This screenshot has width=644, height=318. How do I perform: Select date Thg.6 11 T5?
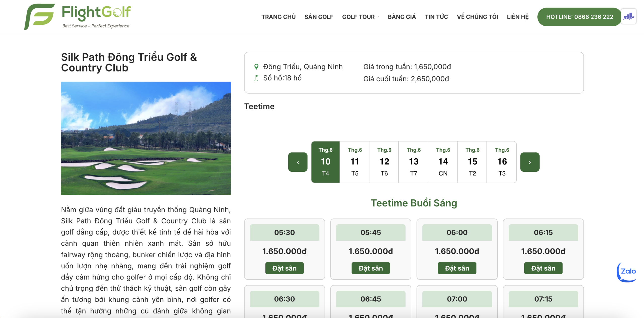coord(355,162)
